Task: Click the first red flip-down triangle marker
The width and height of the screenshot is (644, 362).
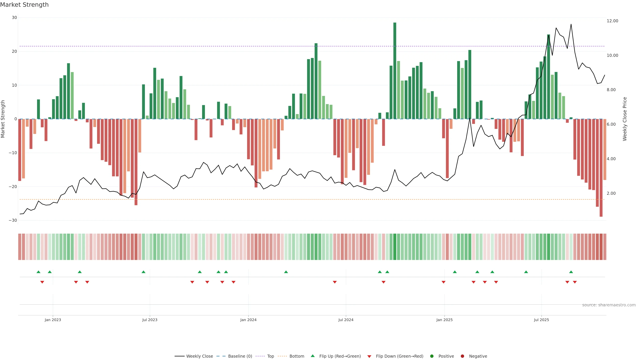Action: 42,282
